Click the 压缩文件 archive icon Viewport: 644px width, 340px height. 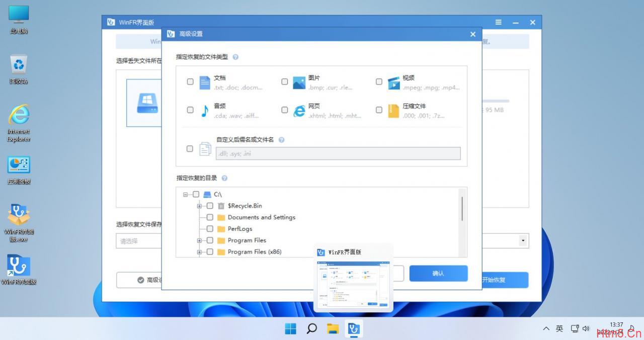tap(393, 111)
